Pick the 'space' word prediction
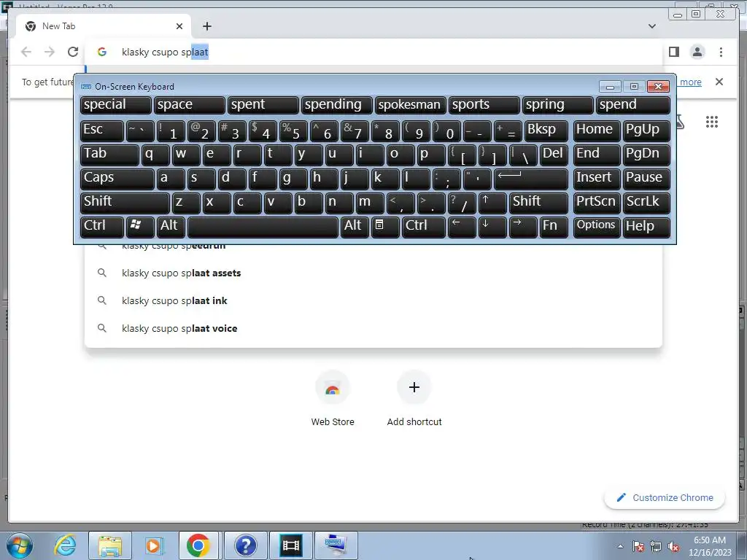 pyautogui.click(x=189, y=105)
